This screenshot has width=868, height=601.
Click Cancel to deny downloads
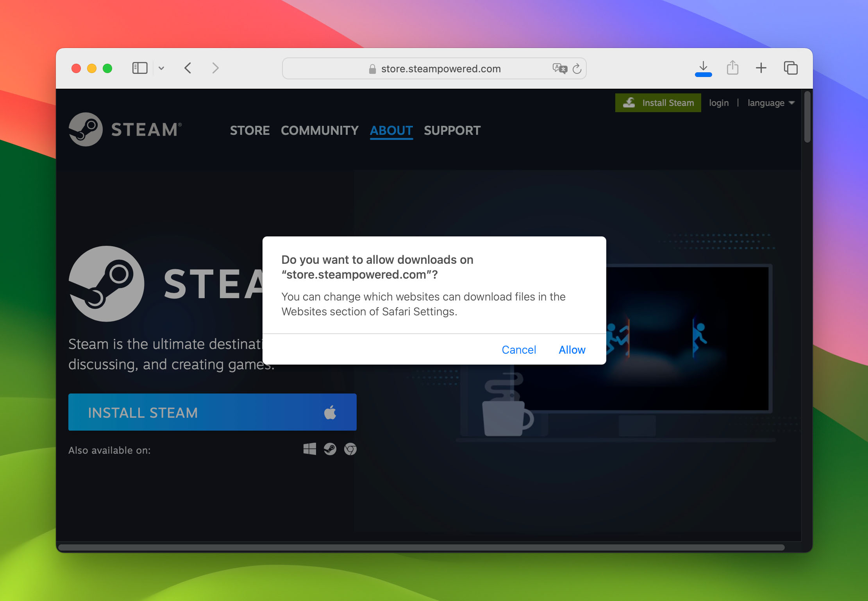519,350
